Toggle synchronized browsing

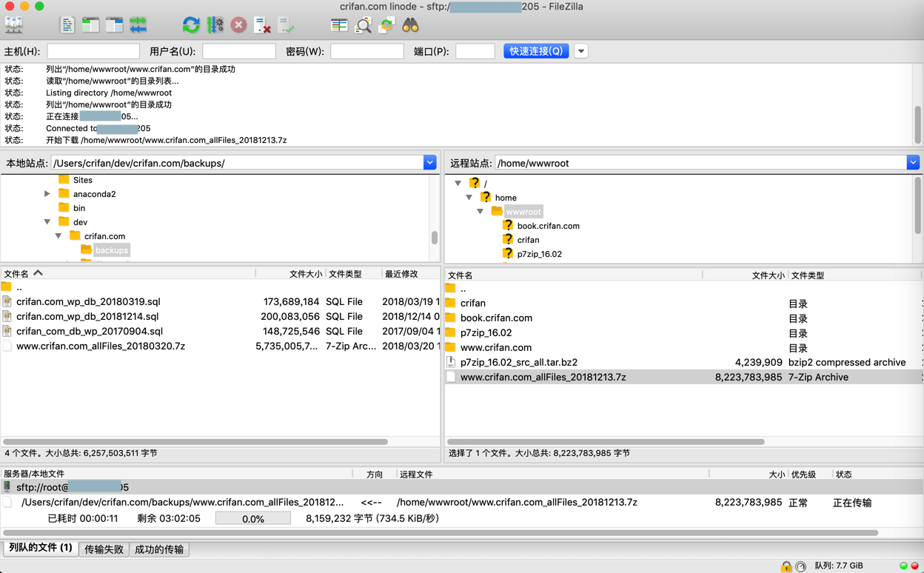[386, 25]
